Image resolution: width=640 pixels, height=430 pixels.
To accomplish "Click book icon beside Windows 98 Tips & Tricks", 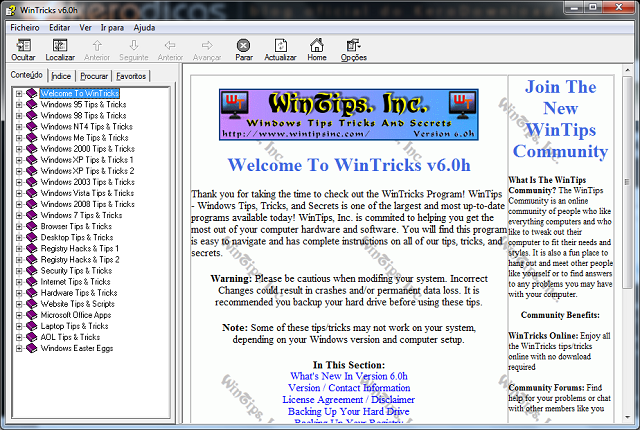I will (x=31, y=115).
